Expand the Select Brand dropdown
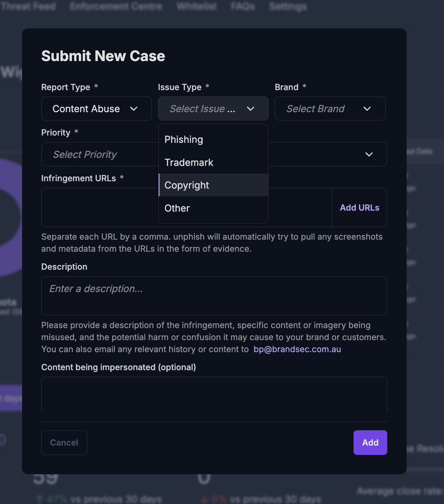 [x=329, y=108]
